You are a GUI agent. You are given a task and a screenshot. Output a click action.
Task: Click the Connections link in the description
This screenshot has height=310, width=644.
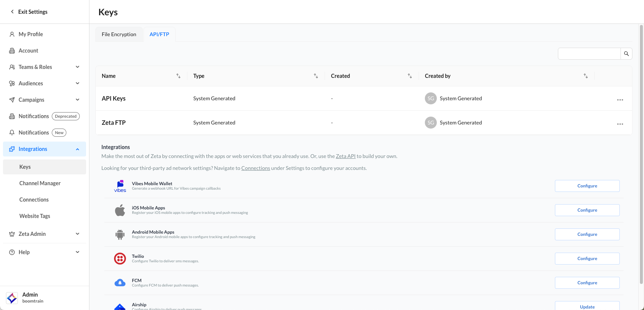pyautogui.click(x=256, y=168)
